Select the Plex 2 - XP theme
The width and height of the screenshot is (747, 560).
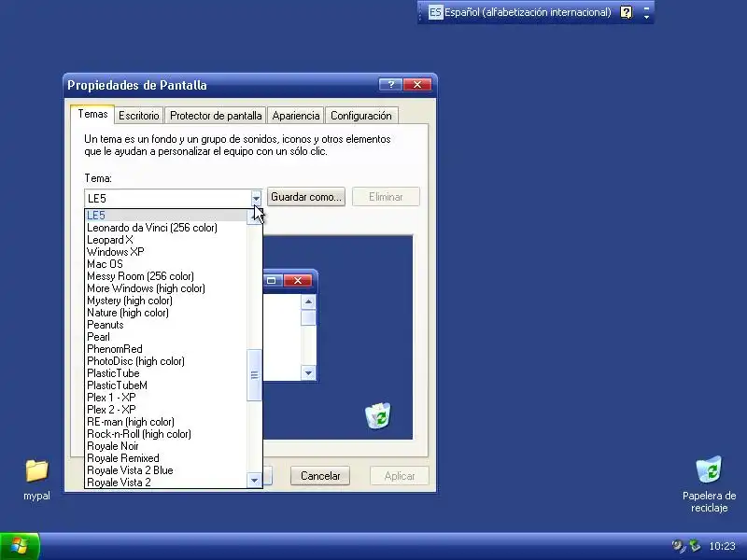tap(166, 410)
